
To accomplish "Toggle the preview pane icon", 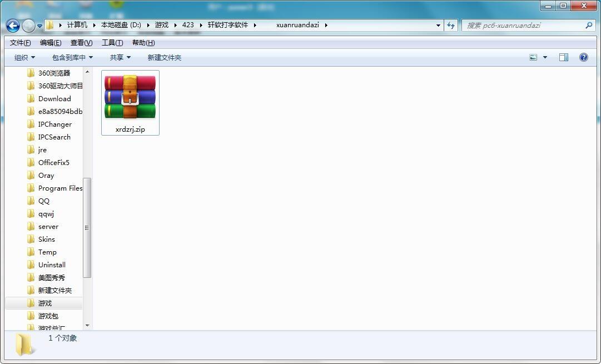I will point(563,57).
